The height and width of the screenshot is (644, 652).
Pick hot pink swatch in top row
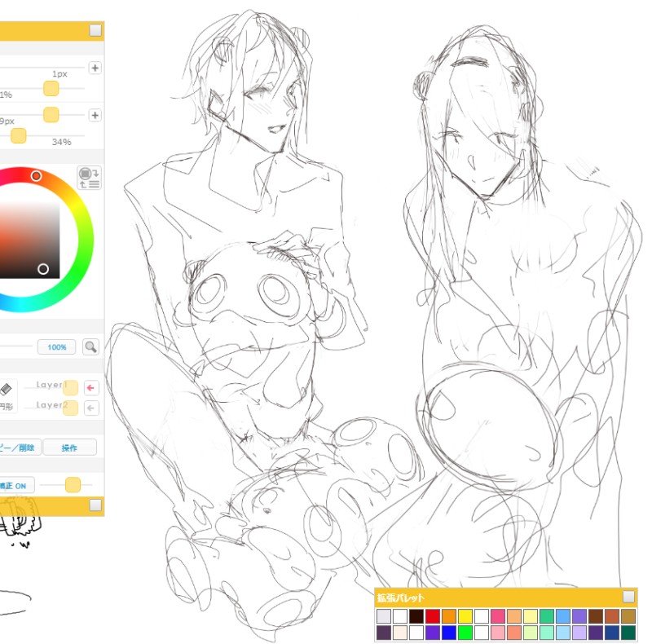pyautogui.click(x=498, y=616)
